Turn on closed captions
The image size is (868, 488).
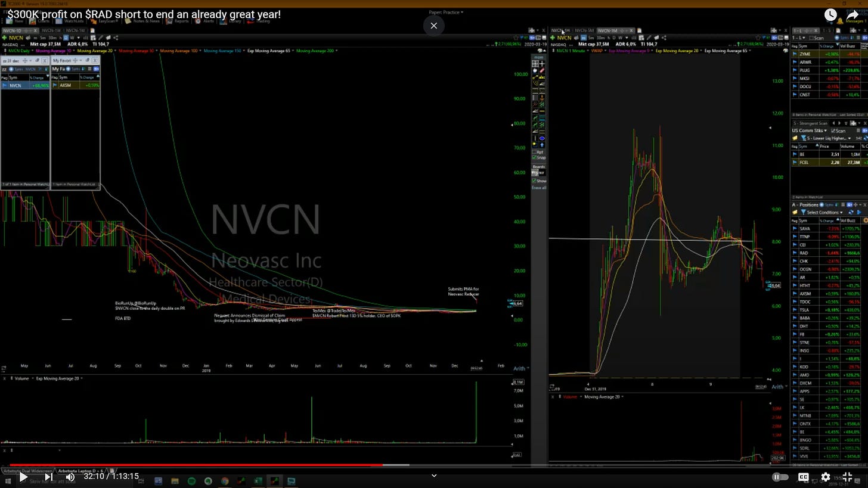coord(804,477)
